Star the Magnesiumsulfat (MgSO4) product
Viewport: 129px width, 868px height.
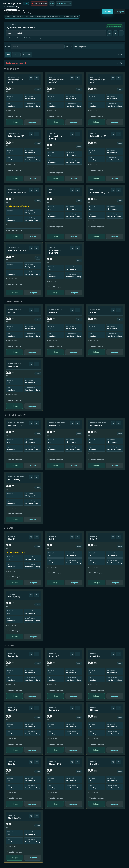pyautogui.click(x=72, y=78)
